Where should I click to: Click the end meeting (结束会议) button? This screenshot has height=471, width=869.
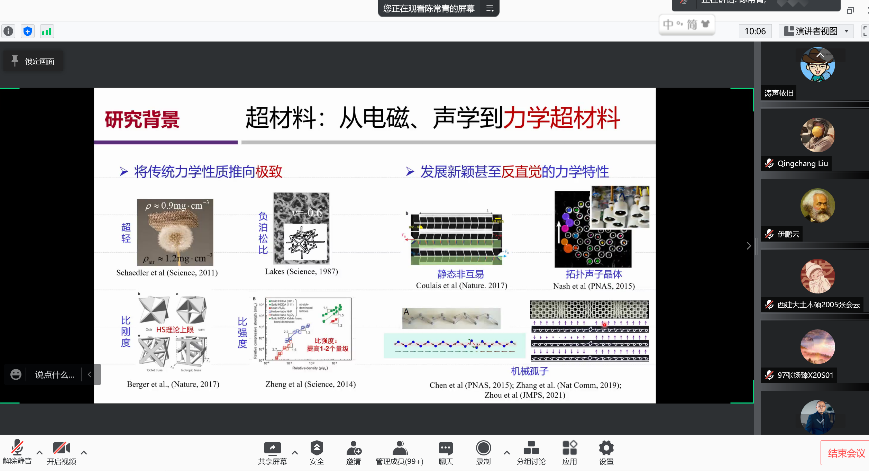(843, 453)
